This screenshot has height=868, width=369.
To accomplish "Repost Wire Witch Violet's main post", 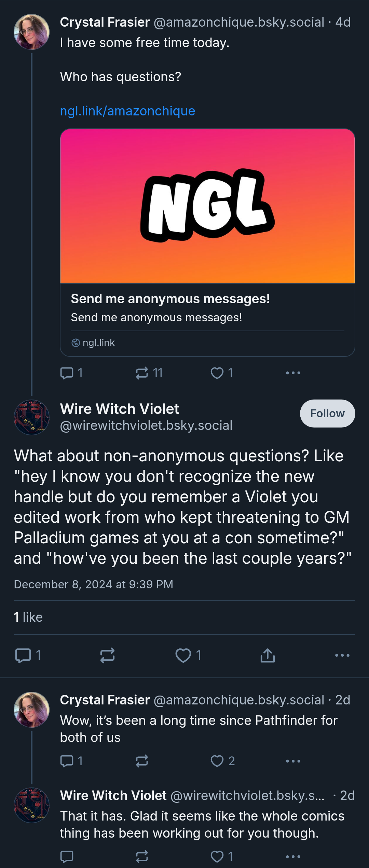I will [x=107, y=655].
